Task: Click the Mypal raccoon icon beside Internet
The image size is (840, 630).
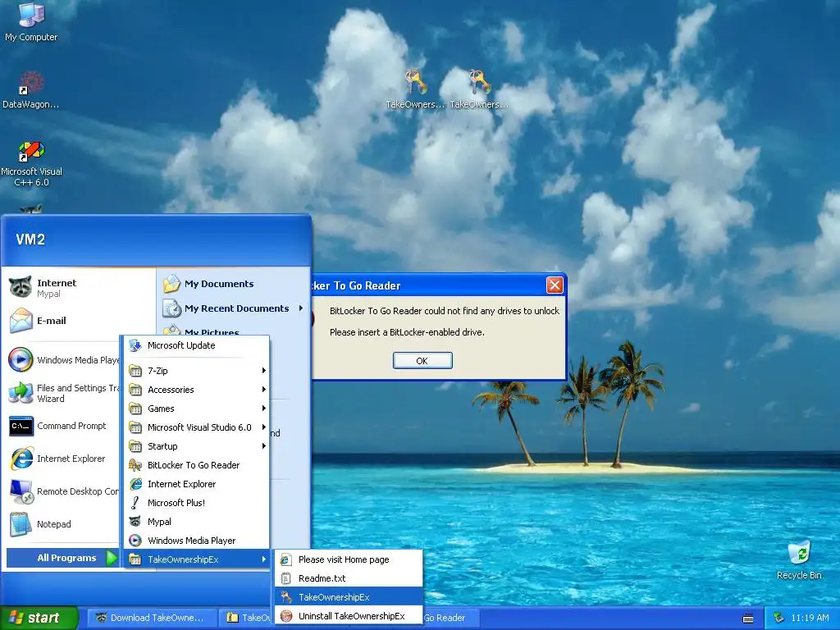Action: coord(21,287)
